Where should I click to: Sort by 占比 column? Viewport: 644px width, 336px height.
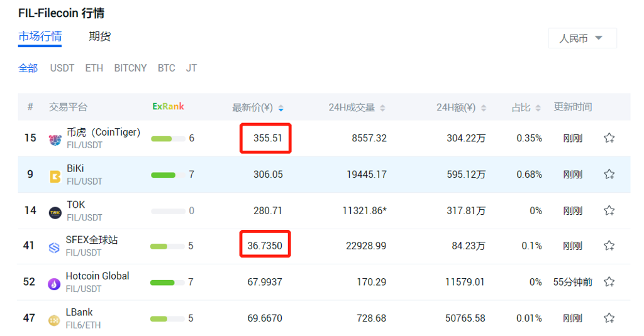(x=526, y=107)
